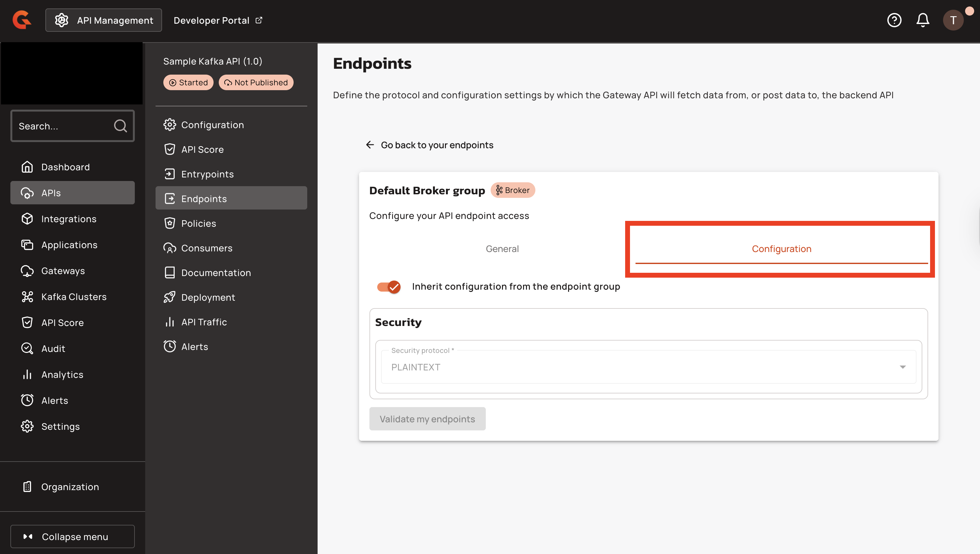Select the Configuration tab
This screenshot has width=980, height=554.
click(x=781, y=249)
